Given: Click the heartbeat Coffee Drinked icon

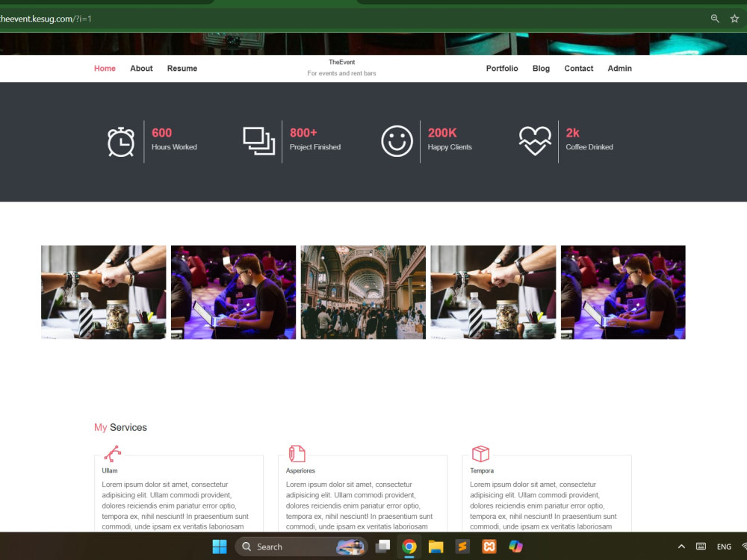Looking at the screenshot, I should pos(535,141).
